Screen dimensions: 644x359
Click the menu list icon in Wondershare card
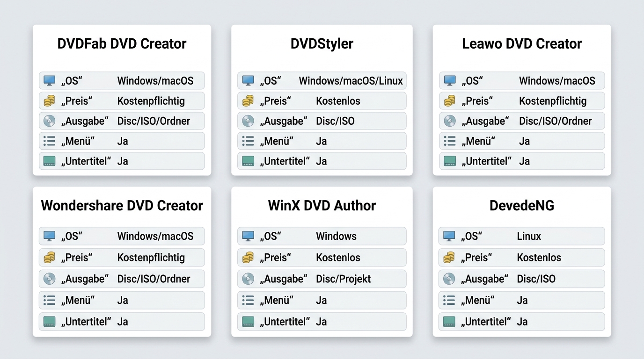(x=49, y=300)
